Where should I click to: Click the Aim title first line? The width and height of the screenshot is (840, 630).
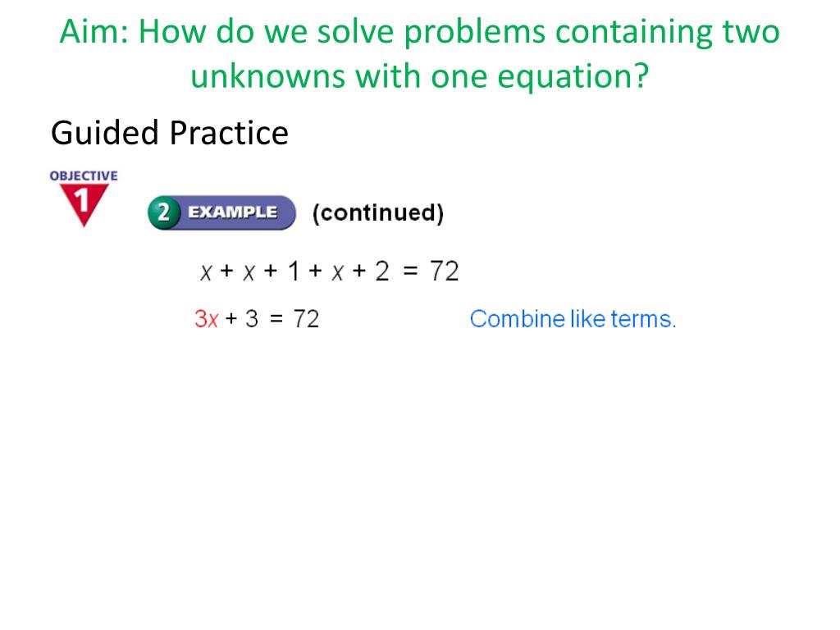point(419,32)
